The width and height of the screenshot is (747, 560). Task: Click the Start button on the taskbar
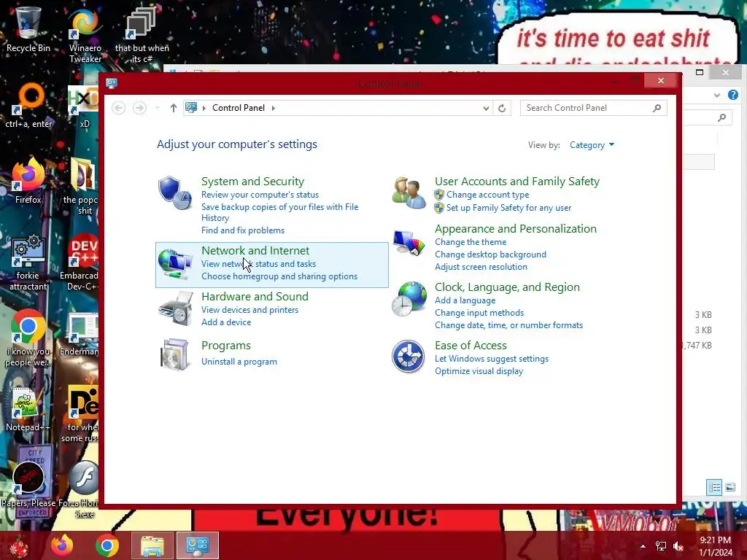pyautogui.click(x=19, y=545)
